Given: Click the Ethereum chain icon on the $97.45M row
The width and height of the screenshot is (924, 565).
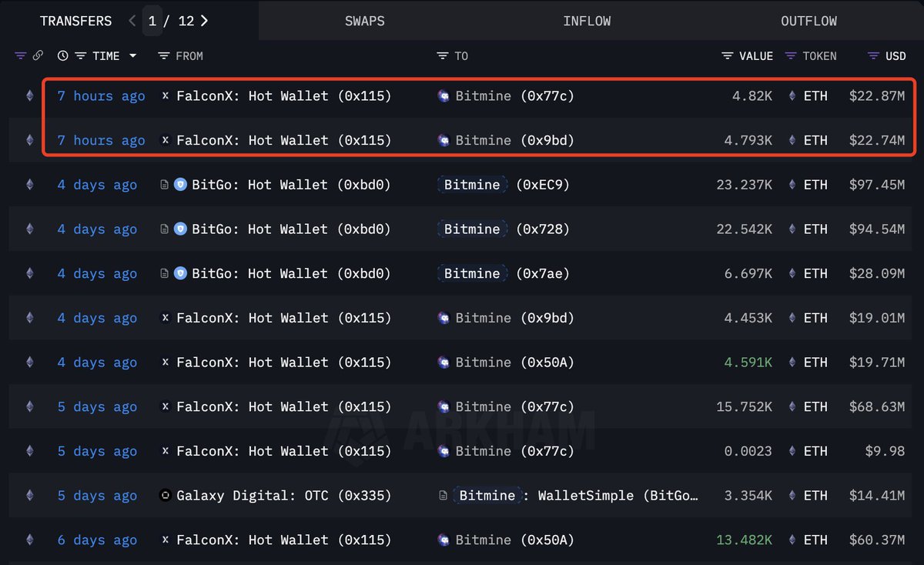Looking at the screenshot, I should point(30,185).
